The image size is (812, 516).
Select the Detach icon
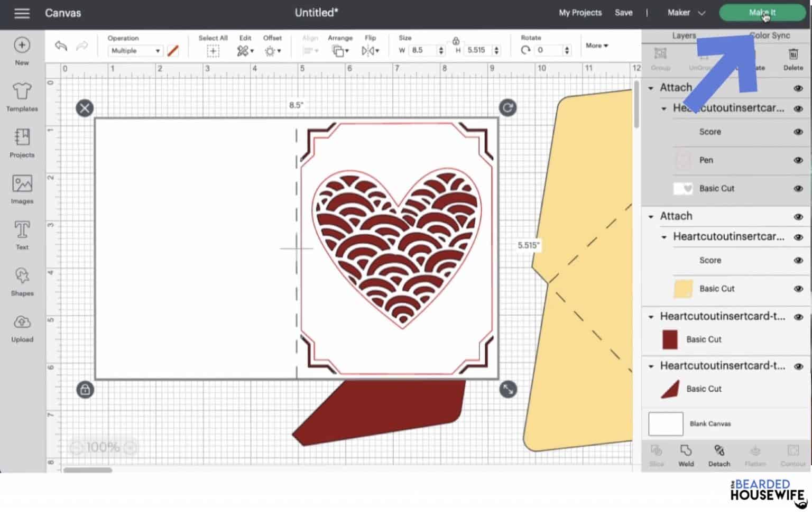pyautogui.click(x=719, y=451)
